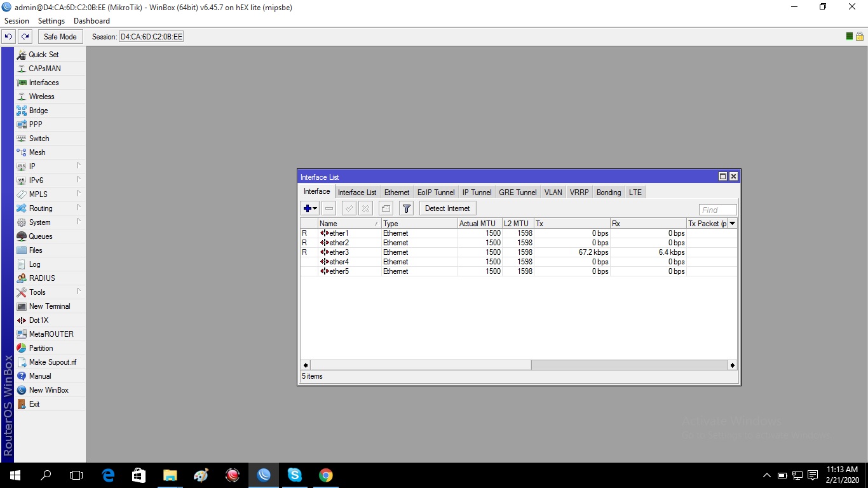Switch to the GRE Tunnel tab

pyautogui.click(x=518, y=193)
